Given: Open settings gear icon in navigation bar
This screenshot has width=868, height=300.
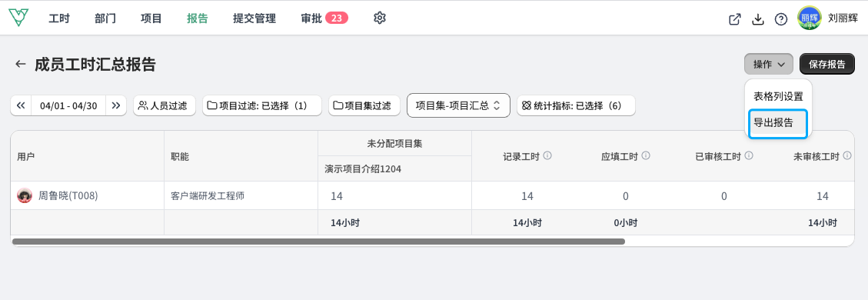Looking at the screenshot, I should coord(379,18).
